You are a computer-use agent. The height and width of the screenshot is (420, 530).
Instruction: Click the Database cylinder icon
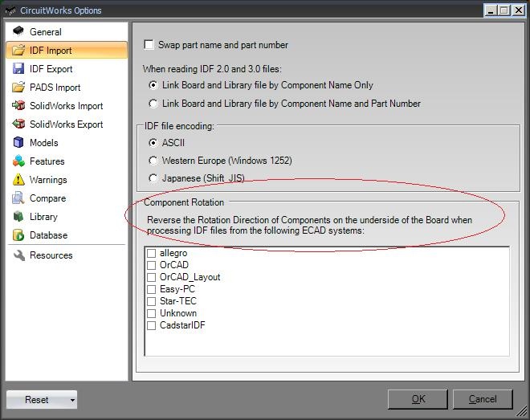pyautogui.click(x=18, y=234)
